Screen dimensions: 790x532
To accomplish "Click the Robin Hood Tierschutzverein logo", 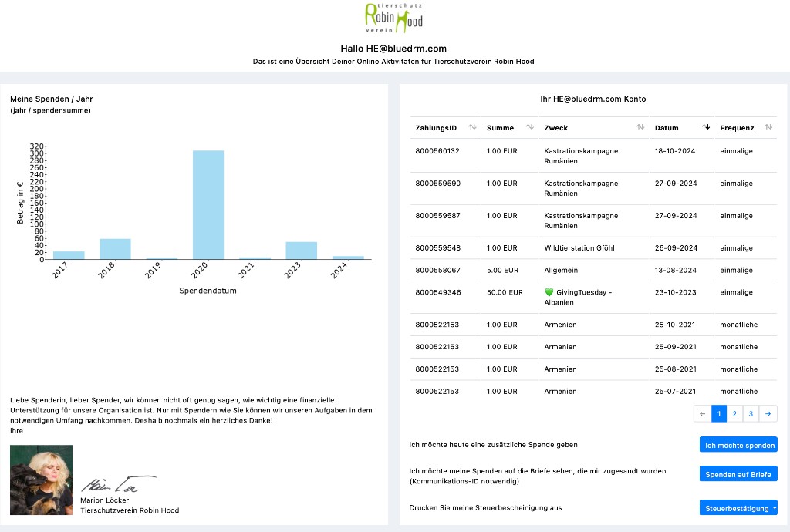I will coord(394,19).
